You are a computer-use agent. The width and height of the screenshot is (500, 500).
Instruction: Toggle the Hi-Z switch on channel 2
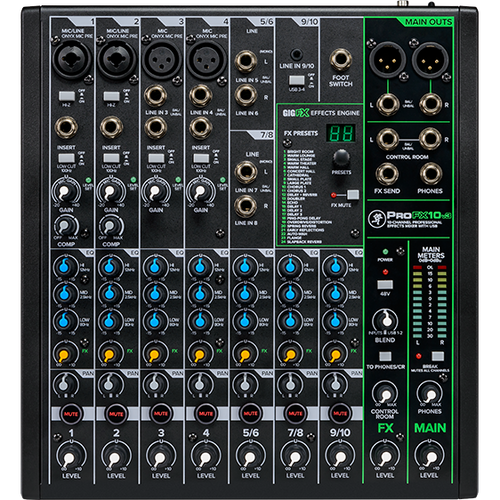[111, 96]
